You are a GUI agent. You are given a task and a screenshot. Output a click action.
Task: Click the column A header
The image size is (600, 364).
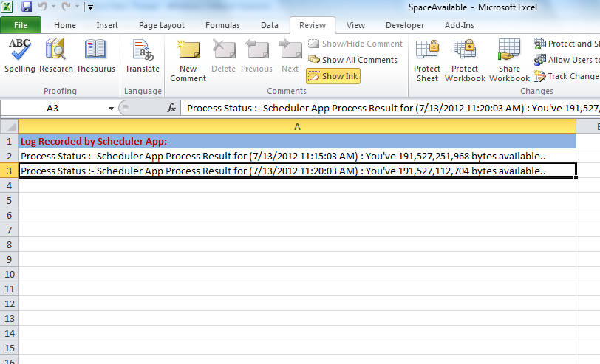(x=297, y=126)
